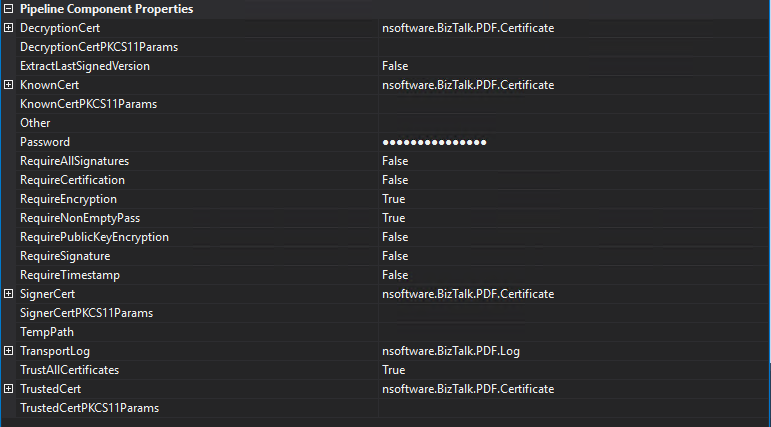Select the TrustedCertPKCS11Params property name

[89, 408]
